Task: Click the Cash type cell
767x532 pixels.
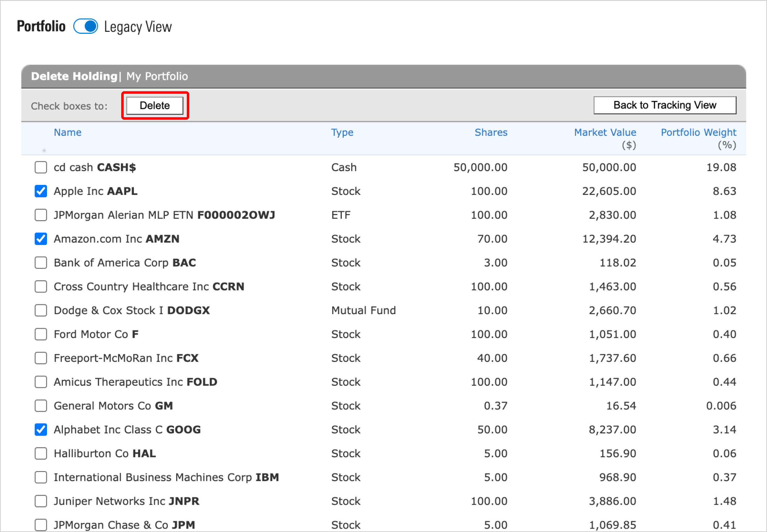Action: click(344, 167)
